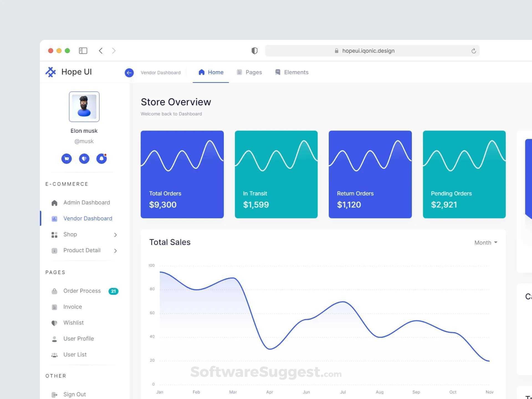The image size is (532, 399).
Task: Open the shopping cart icon under the profile
Action: (66, 158)
